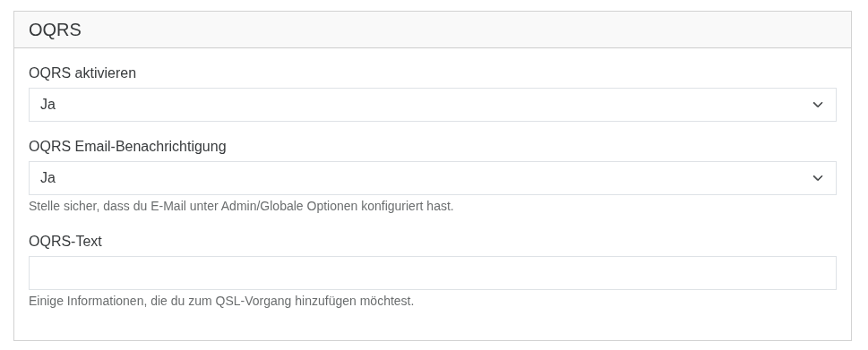Click the gray OQRS card header bar
The height and width of the screenshot is (350, 868).
click(x=433, y=30)
